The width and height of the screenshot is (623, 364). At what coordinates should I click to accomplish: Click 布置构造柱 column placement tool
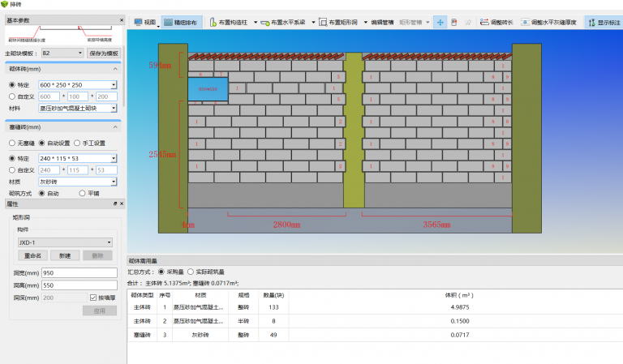pyautogui.click(x=231, y=23)
